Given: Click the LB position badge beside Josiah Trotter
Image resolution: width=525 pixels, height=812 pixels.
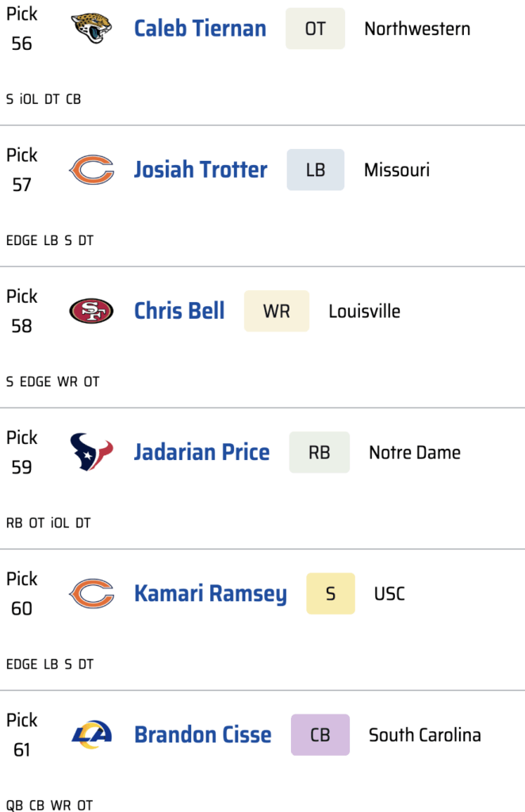Looking at the screenshot, I should (316, 170).
